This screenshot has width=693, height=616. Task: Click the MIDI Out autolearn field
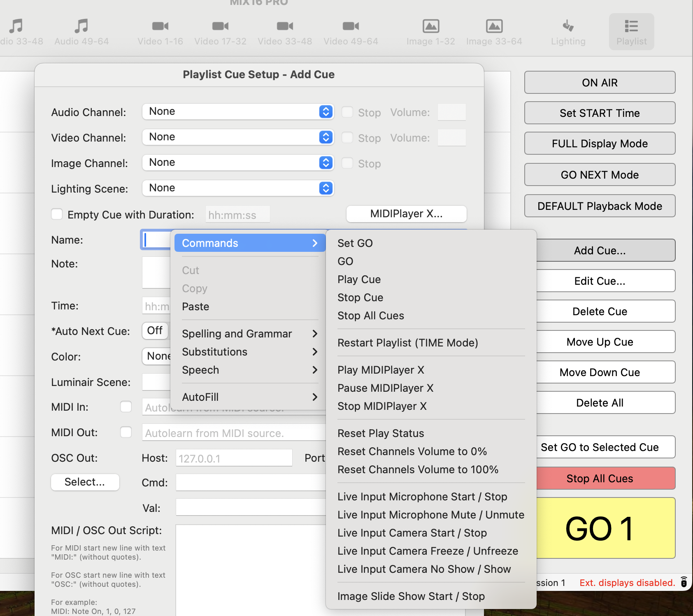tap(234, 433)
